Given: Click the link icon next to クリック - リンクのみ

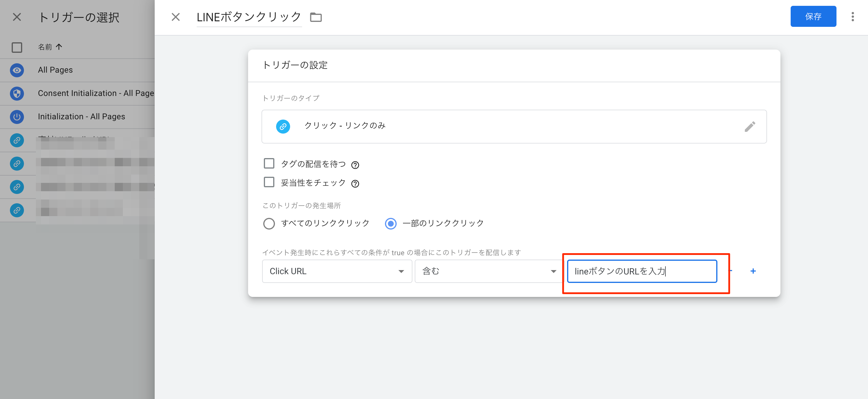Looking at the screenshot, I should 283,127.
